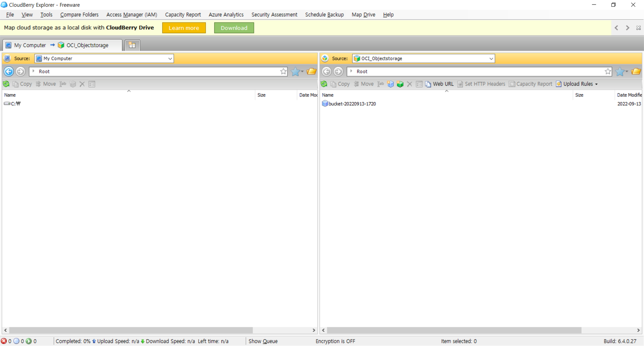Sort left pane by Name column
This screenshot has width=644, height=346.
pos(129,95)
